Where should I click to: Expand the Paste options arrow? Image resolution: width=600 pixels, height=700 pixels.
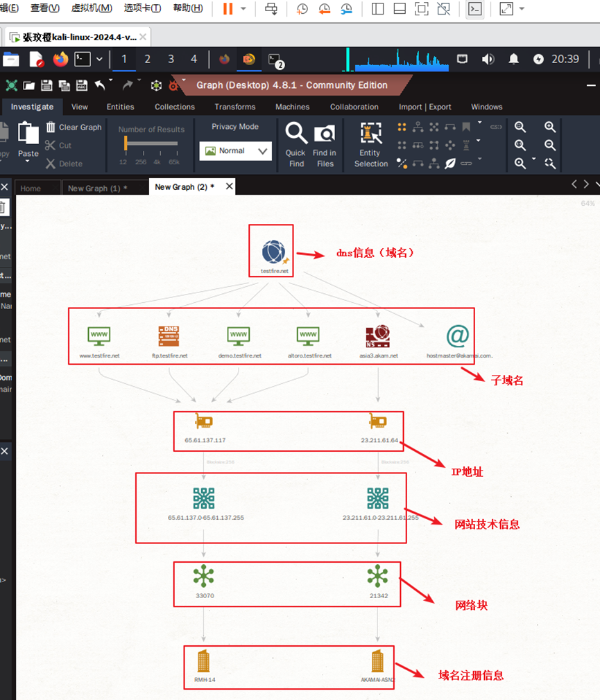pyautogui.click(x=28, y=161)
